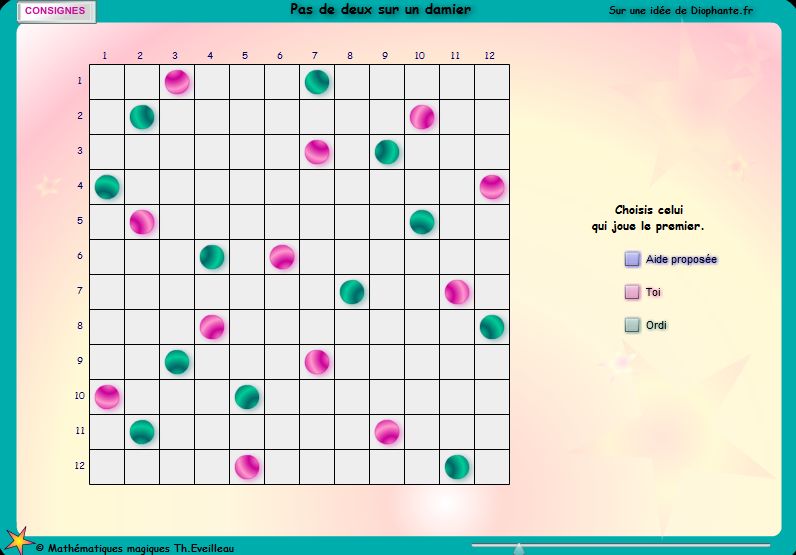Choose the pink ball at row 12 column 5
Screen dimensions: 796x555
(x=247, y=468)
